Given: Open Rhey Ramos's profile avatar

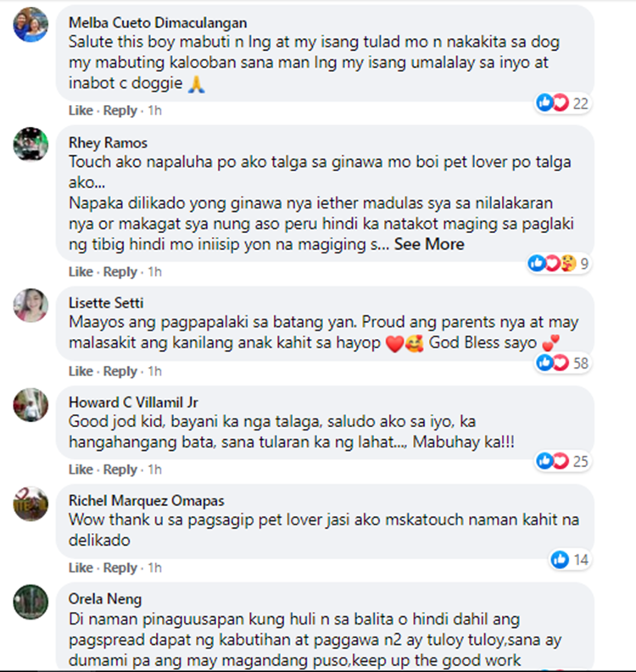Looking at the screenshot, I should click(x=31, y=144).
